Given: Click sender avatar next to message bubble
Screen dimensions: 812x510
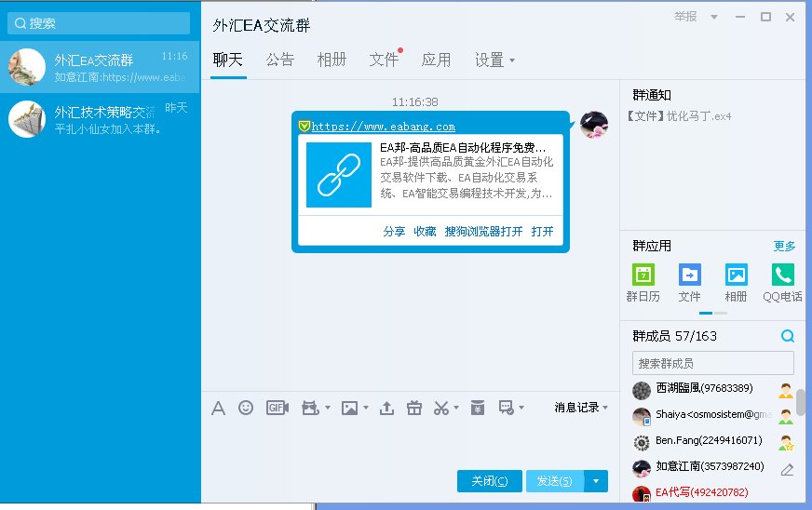Looking at the screenshot, I should (x=593, y=125).
